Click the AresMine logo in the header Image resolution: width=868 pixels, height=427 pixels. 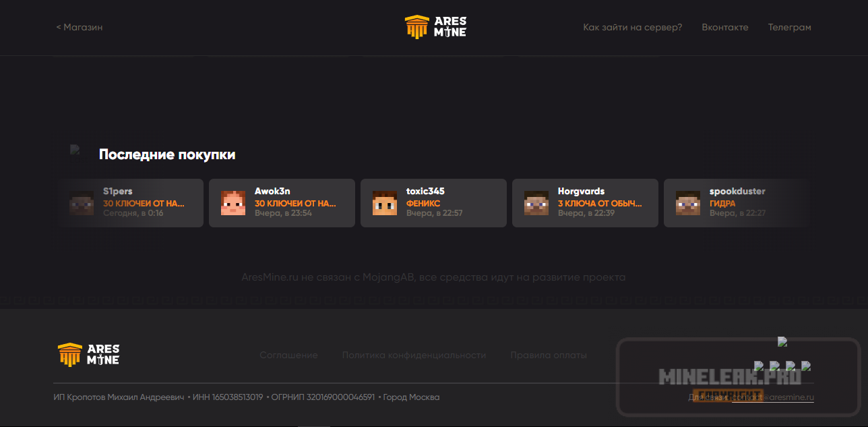pyautogui.click(x=435, y=27)
